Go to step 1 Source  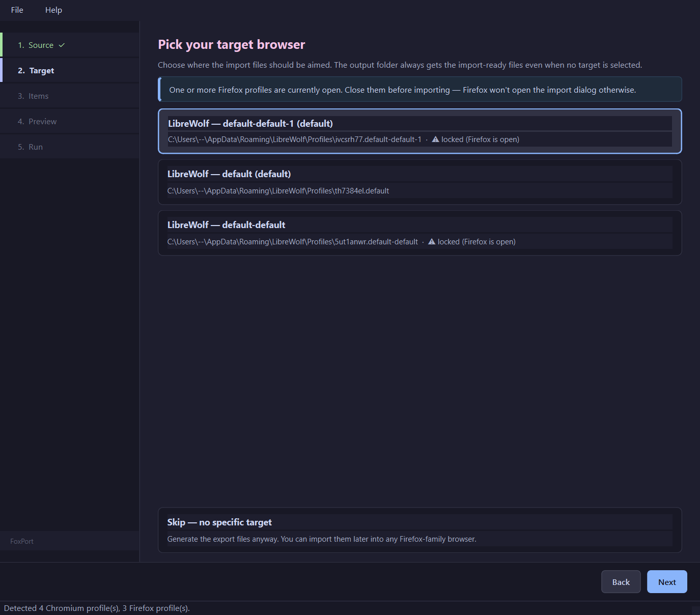tap(70, 45)
